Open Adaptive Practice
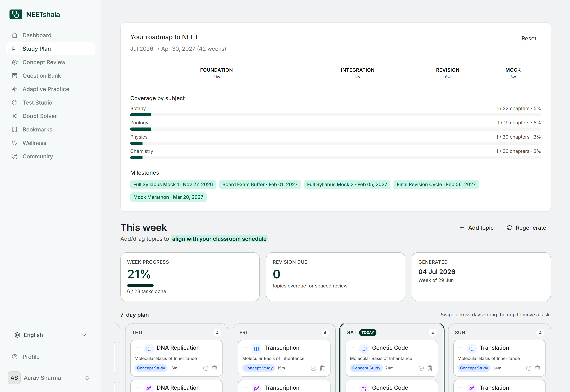 pos(51,89)
